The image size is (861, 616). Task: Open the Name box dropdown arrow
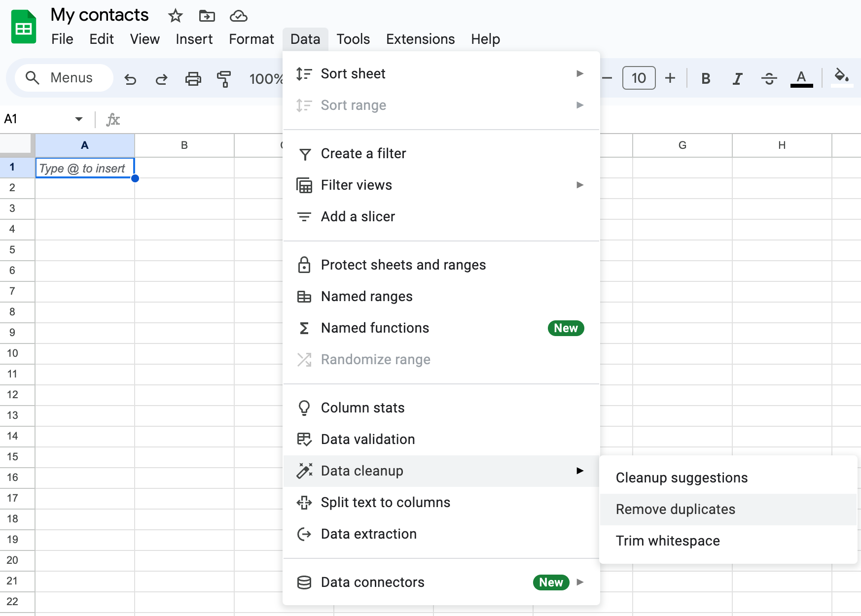[78, 119]
